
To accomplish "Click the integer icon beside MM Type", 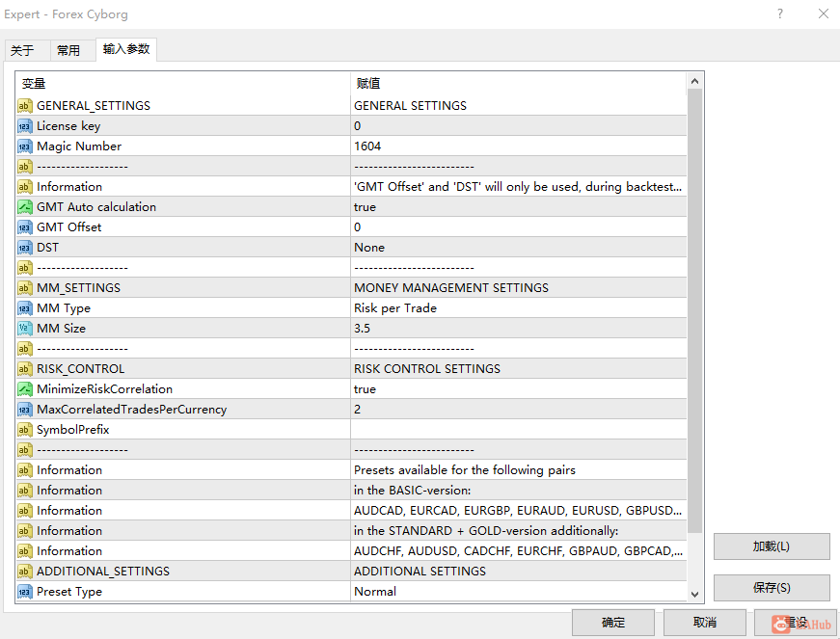I will point(25,308).
